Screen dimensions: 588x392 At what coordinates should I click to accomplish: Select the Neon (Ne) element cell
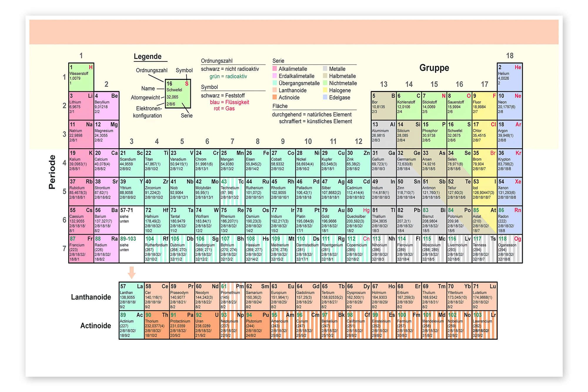pos(510,106)
